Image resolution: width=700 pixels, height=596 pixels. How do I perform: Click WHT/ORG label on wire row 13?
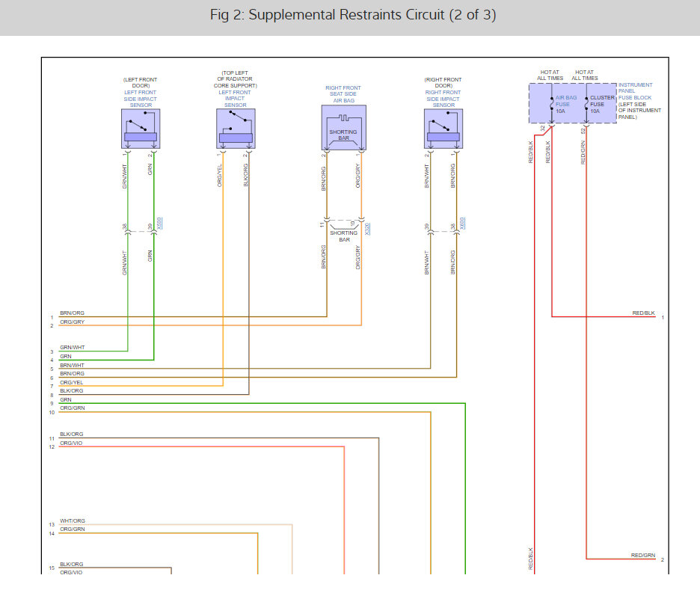point(73,521)
